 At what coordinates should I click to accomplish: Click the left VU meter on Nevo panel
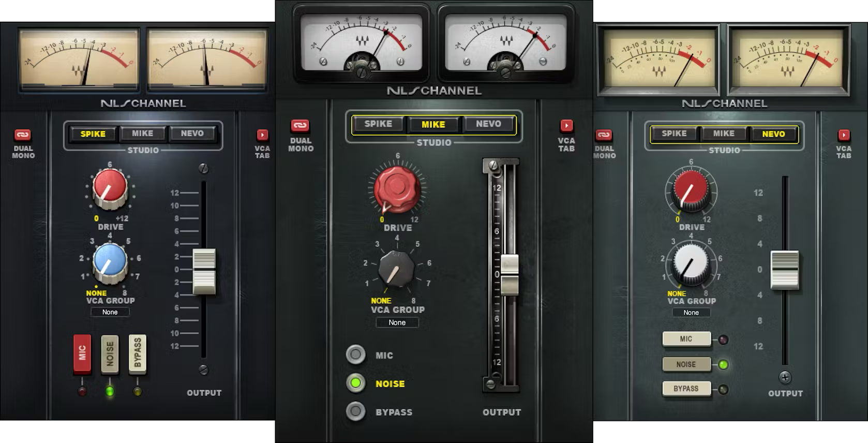[659, 58]
